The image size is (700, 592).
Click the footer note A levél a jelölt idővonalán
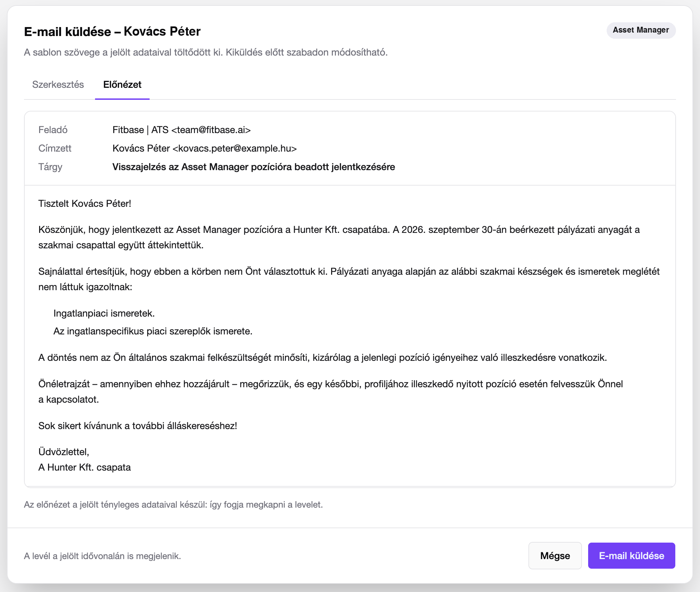(102, 556)
